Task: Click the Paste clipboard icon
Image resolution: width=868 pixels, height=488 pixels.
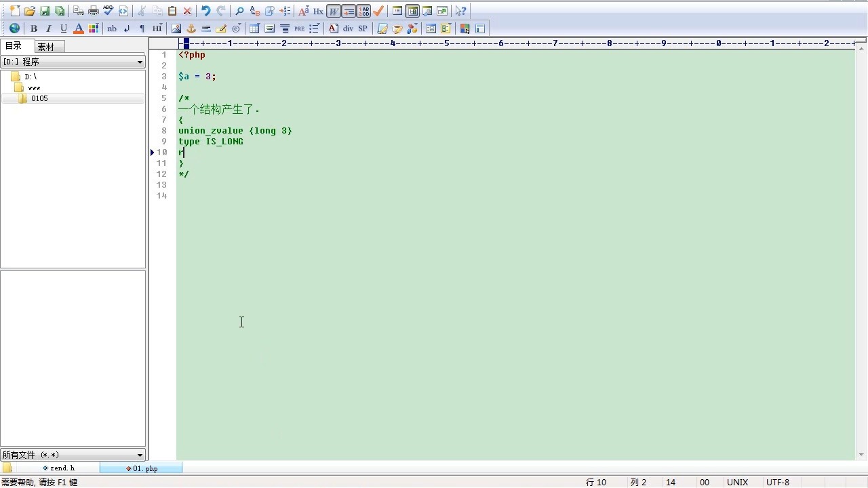Action: tap(172, 11)
